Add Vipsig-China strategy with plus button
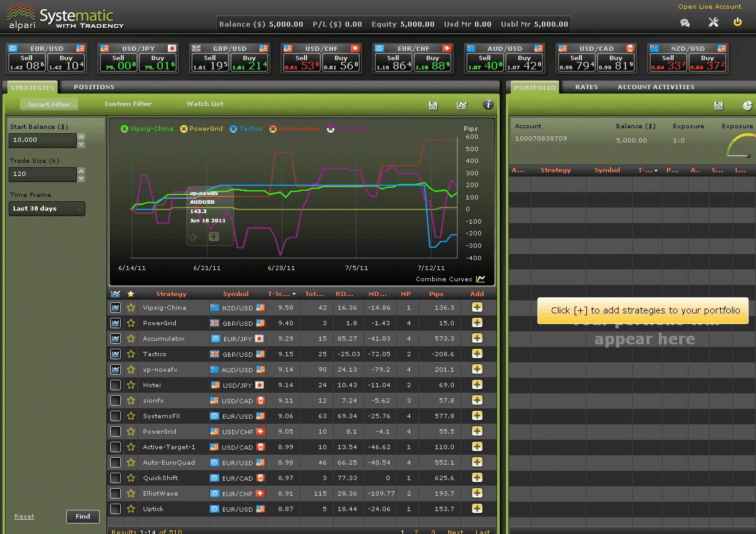 click(x=477, y=307)
